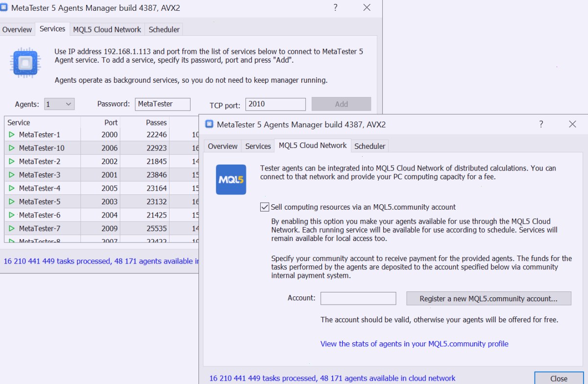Select the Services tab in the front window
This screenshot has height=384, width=588.
click(258, 146)
